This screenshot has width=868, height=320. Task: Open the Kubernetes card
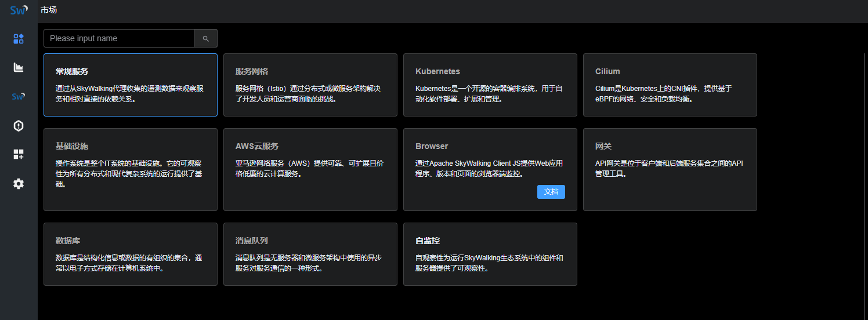click(x=490, y=85)
